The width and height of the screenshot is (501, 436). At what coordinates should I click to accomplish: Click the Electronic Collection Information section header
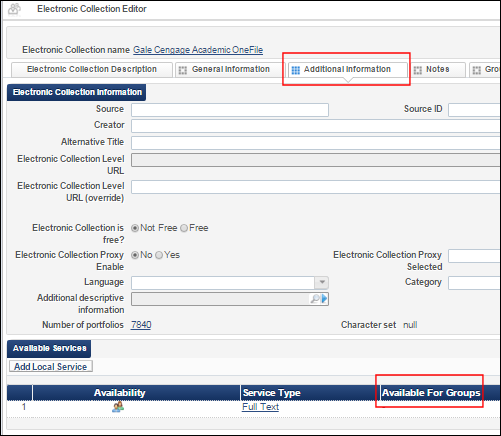(x=77, y=92)
